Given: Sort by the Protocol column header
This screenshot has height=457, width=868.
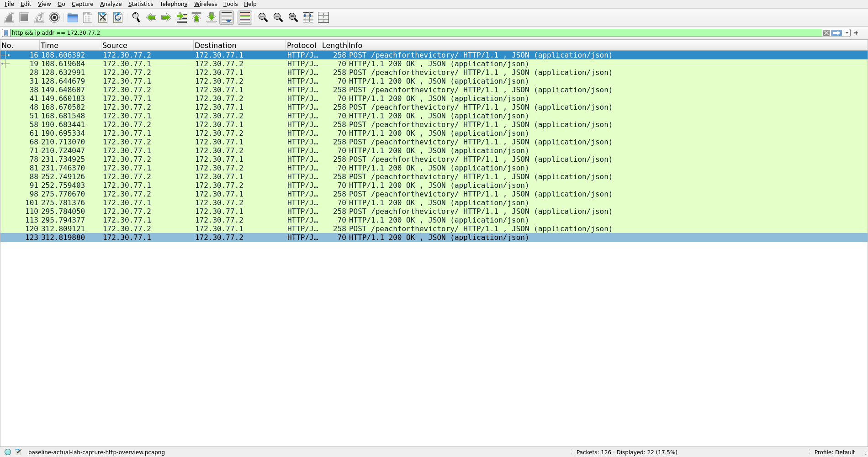Looking at the screenshot, I should pyautogui.click(x=302, y=45).
